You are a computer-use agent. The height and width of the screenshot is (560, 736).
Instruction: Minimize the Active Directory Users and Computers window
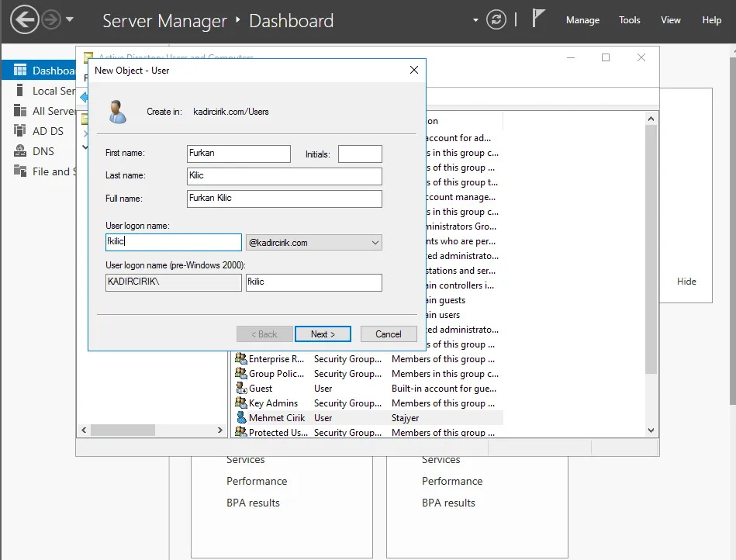571,57
